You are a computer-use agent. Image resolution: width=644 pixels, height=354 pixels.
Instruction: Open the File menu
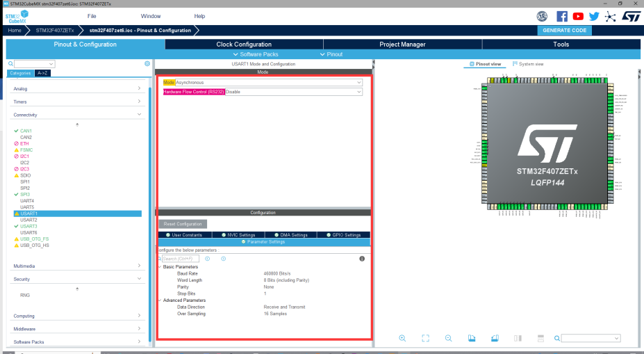coord(92,17)
